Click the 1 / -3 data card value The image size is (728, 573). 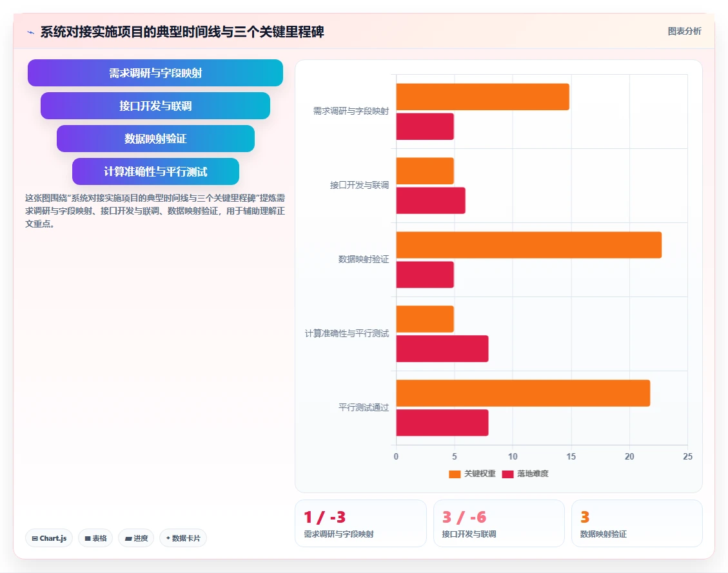(324, 518)
